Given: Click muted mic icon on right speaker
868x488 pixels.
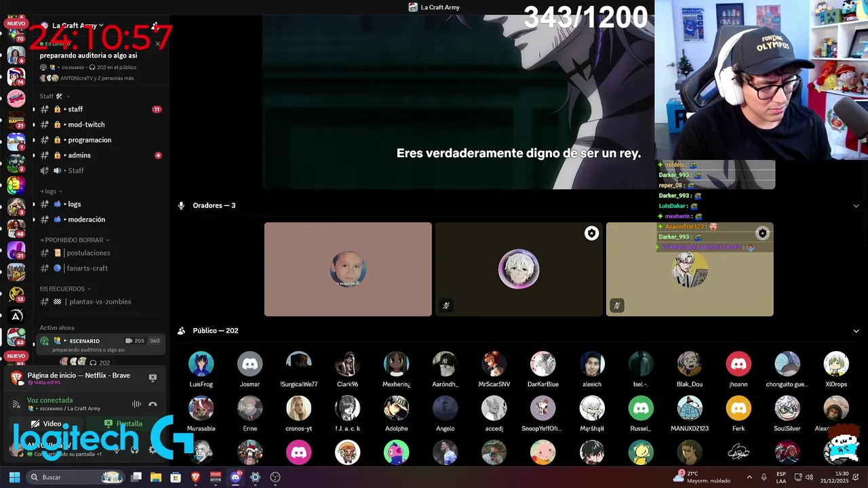Looking at the screenshot, I should click(x=616, y=306).
